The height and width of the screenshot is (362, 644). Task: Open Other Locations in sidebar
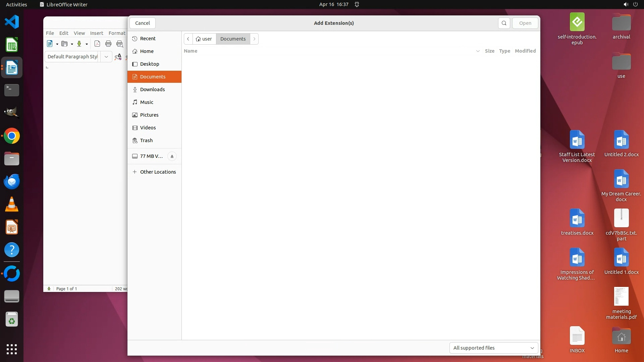click(x=158, y=172)
